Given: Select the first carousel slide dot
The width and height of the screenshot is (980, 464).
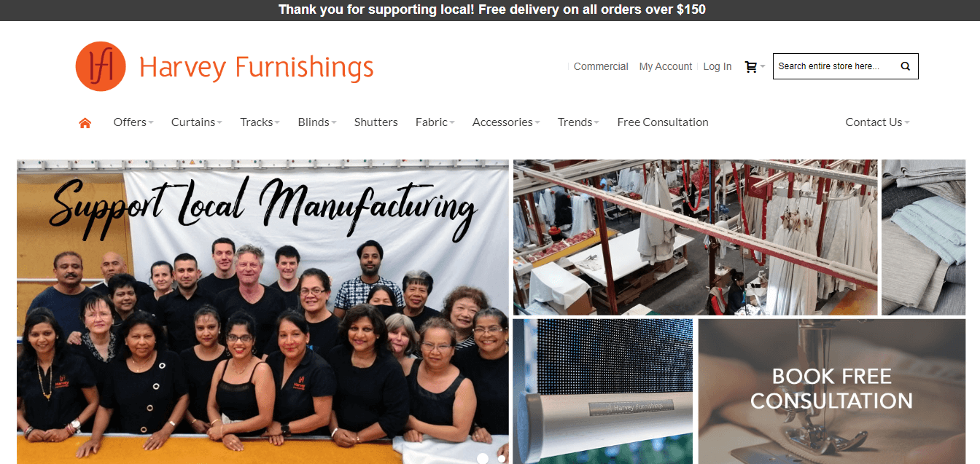Looking at the screenshot, I should [483, 458].
